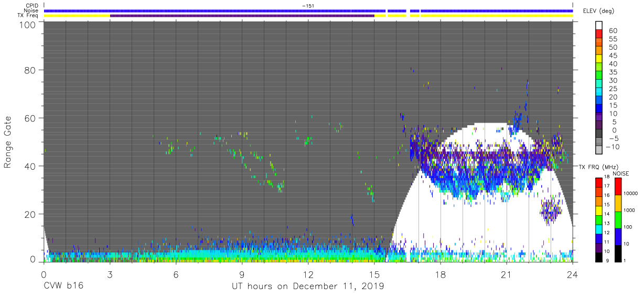Click the 21 tick label on UT hours axis
This screenshot has height=297, width=644.
507,275
